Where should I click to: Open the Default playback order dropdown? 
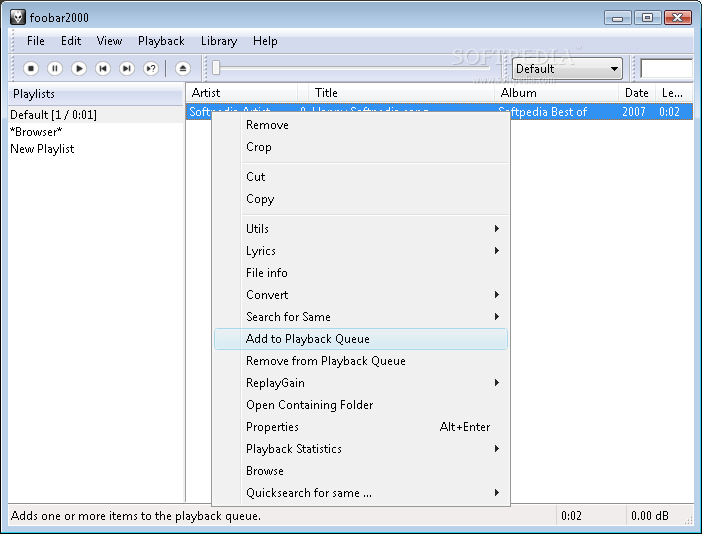click(567, 69)
